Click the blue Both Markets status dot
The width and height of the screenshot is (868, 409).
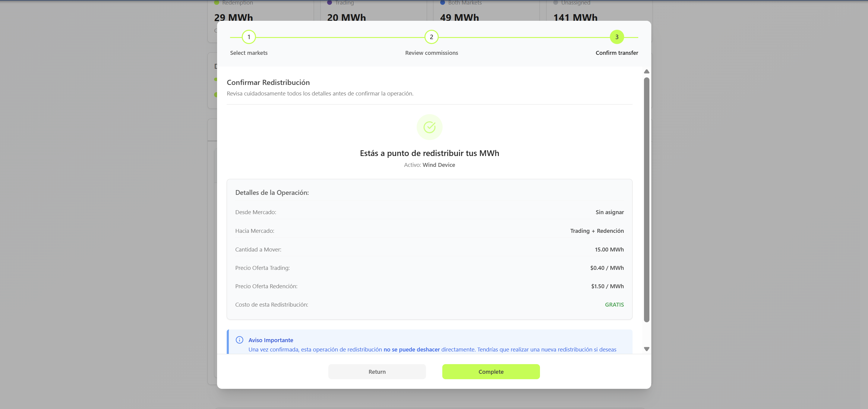coord(442,2)
